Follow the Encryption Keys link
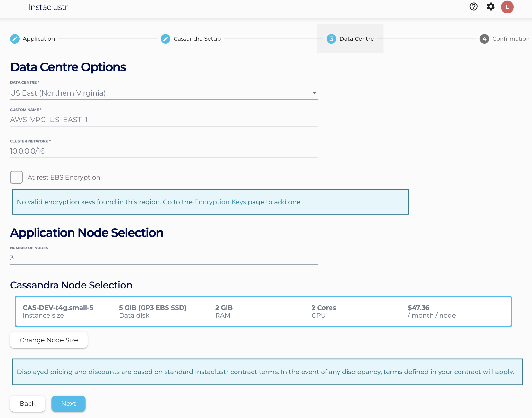This screenshot has width=532, height=418. click(x=220, y=202)
